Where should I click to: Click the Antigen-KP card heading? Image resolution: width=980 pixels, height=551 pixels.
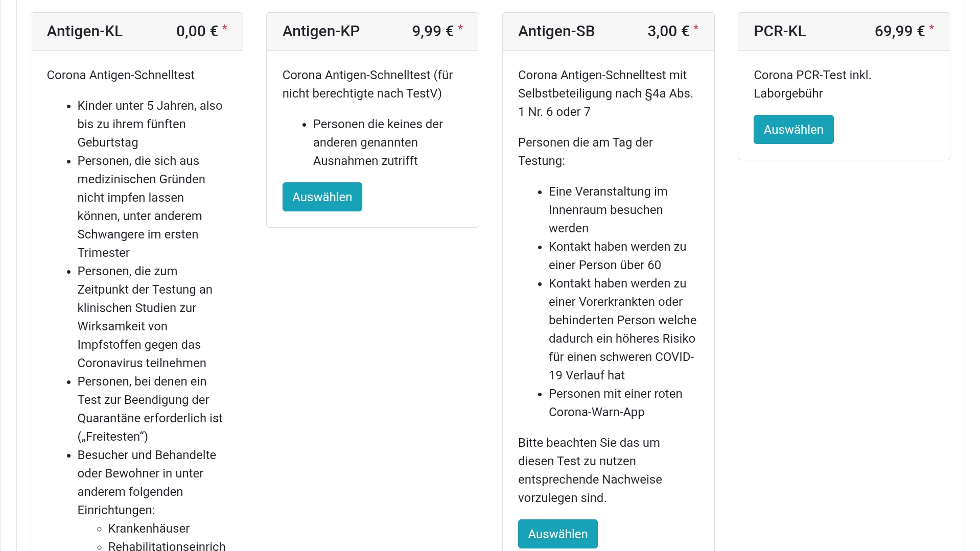pos(321,31)
